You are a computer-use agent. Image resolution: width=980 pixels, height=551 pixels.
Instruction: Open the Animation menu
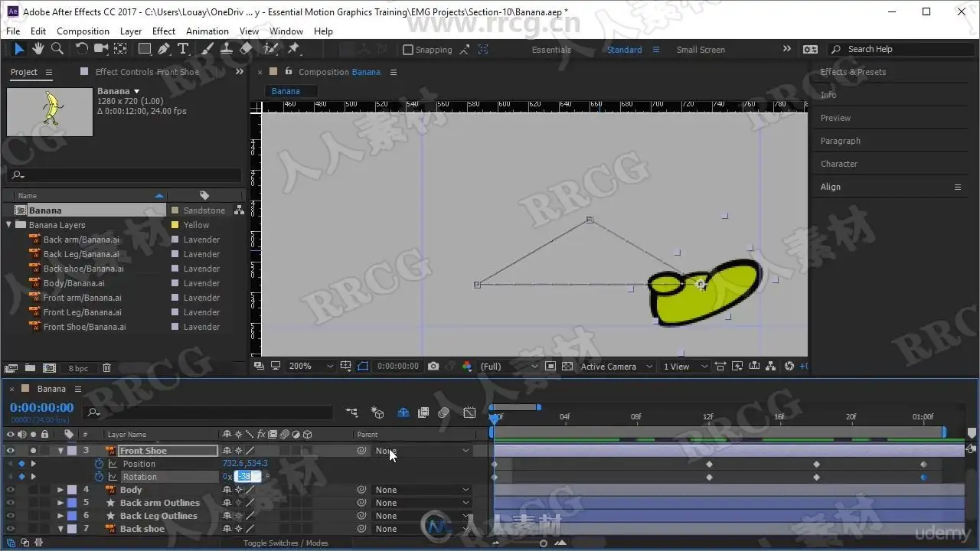pos(207,31)
